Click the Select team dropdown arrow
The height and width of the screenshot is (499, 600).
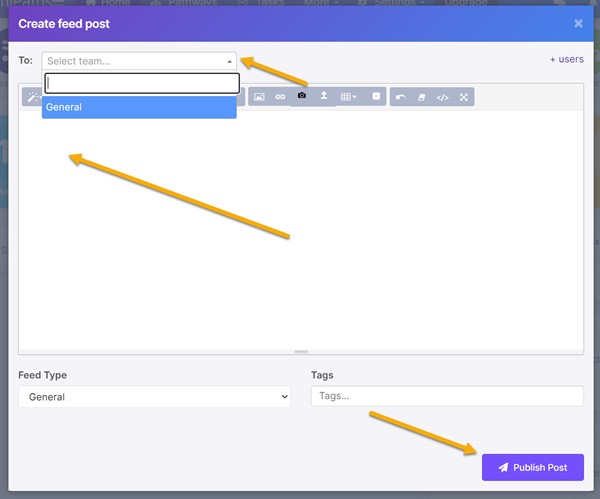click(x=229, y=61)
